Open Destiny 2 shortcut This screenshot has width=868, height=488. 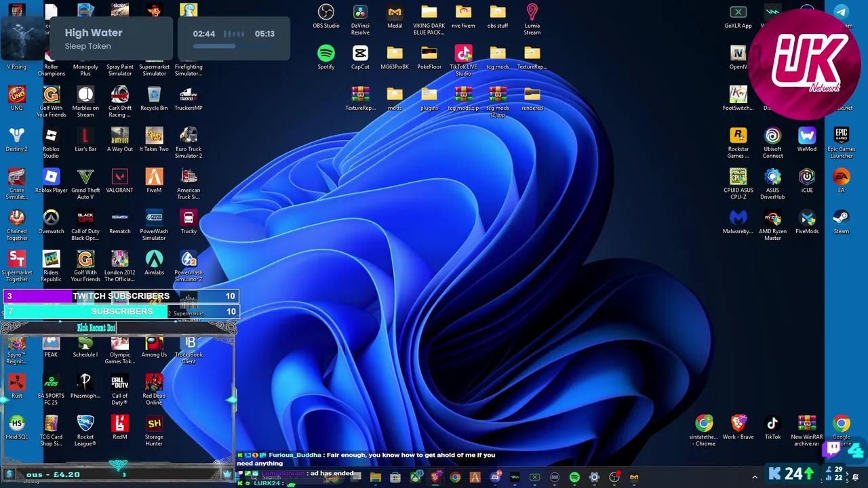pos(17,140)
